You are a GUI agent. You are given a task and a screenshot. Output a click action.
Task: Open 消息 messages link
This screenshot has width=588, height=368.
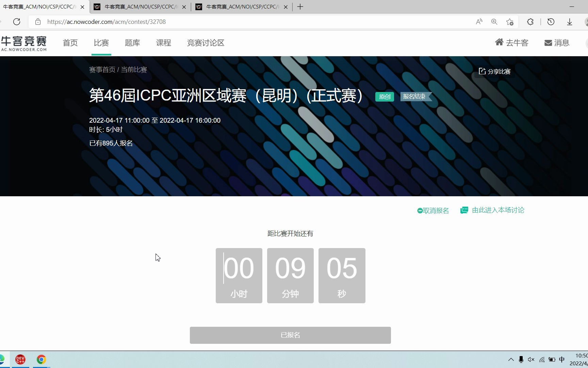click(557, 43)
